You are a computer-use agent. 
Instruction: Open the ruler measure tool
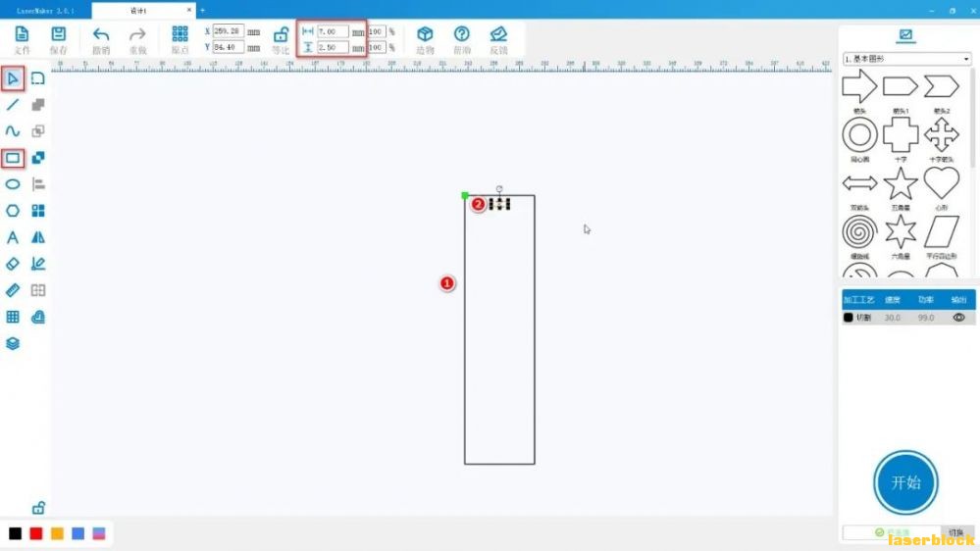13,290
